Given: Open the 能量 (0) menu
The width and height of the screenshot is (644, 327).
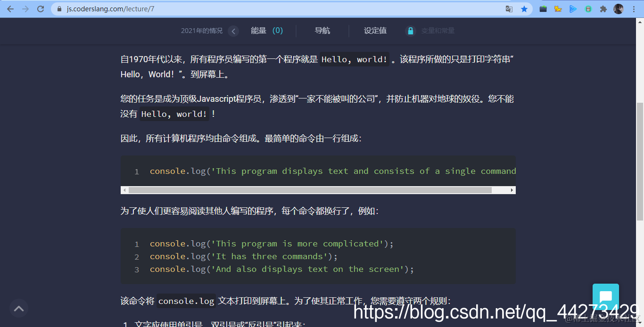Looking at the screenshot, I should tap(267, 31).
